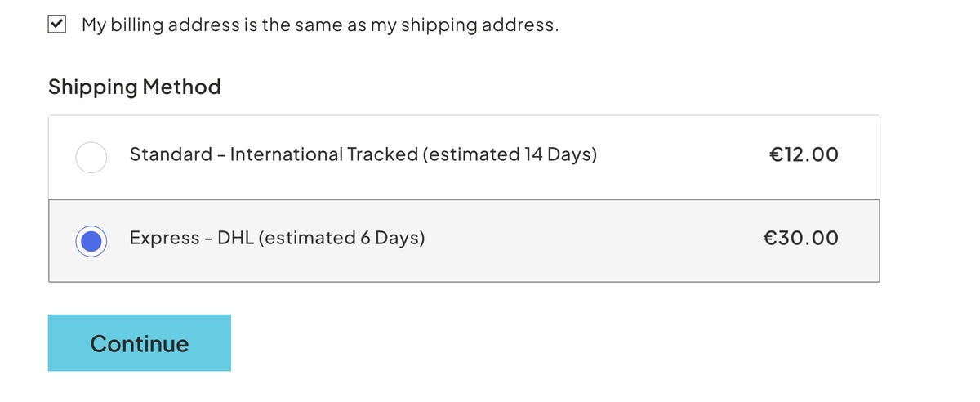Click the Continue button
The image size is (980, 402).
click(x=140, y=343)
